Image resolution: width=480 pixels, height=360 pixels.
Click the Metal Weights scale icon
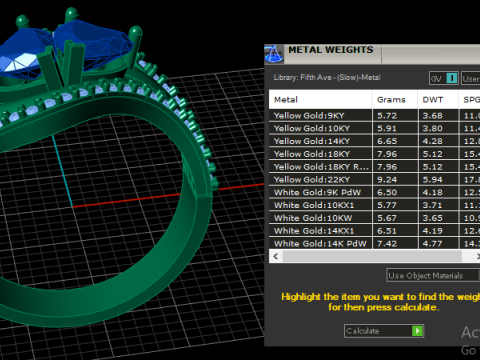273,54
